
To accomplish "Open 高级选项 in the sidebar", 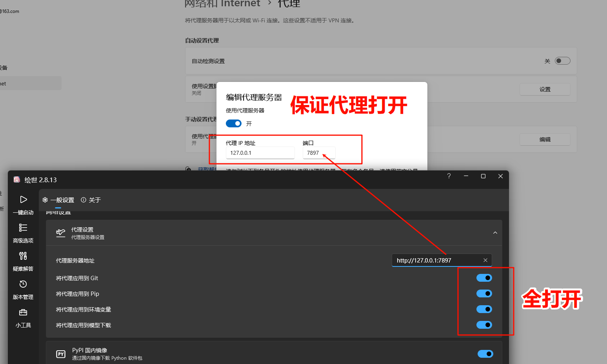I will pyautogui.click(x=23, y=233).
